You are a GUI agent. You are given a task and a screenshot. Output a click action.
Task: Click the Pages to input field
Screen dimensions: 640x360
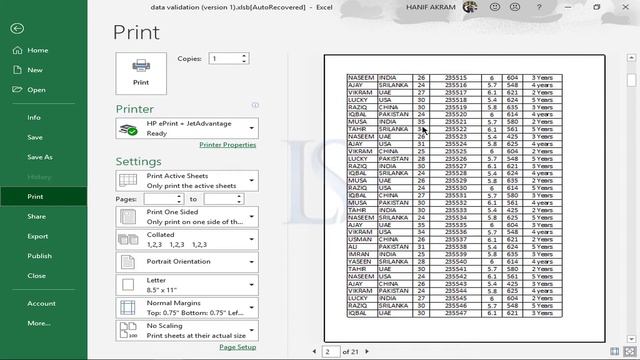pos(220,199)
